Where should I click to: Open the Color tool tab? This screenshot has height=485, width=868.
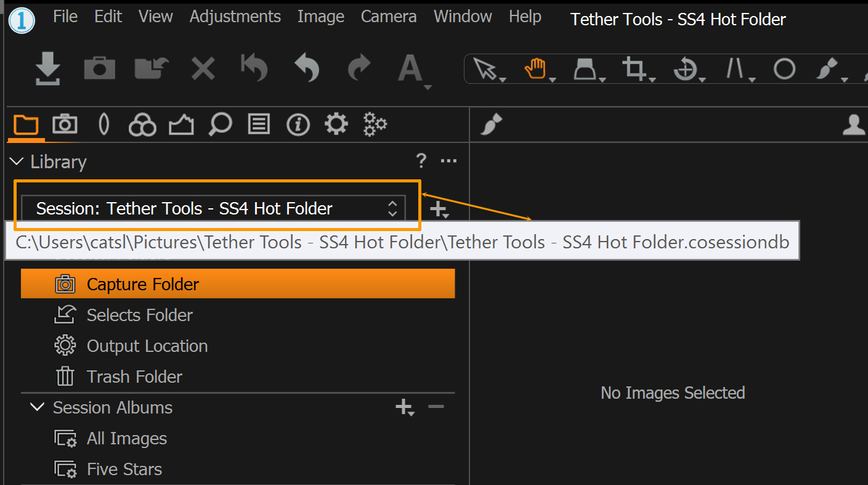pos(142,124)
